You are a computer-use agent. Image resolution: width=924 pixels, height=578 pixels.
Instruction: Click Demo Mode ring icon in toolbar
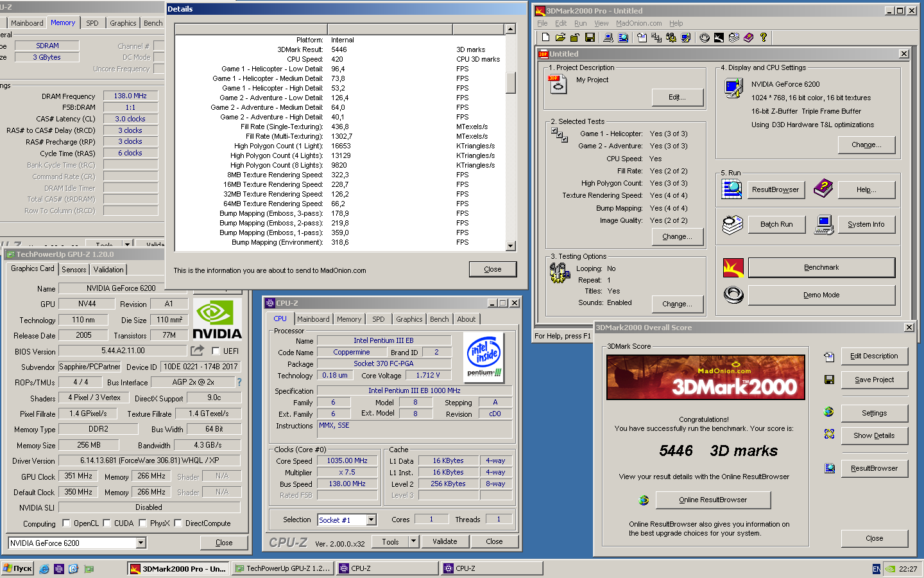pos(705,37)
